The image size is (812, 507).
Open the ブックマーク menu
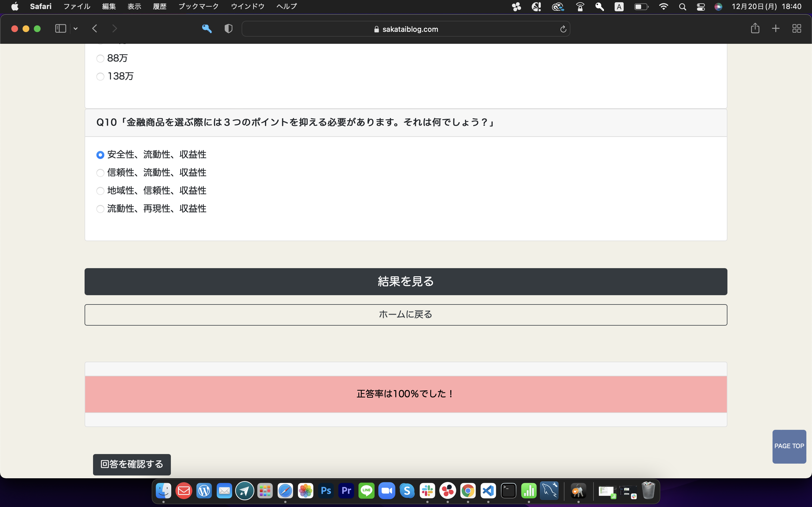[x=198, y=6]
